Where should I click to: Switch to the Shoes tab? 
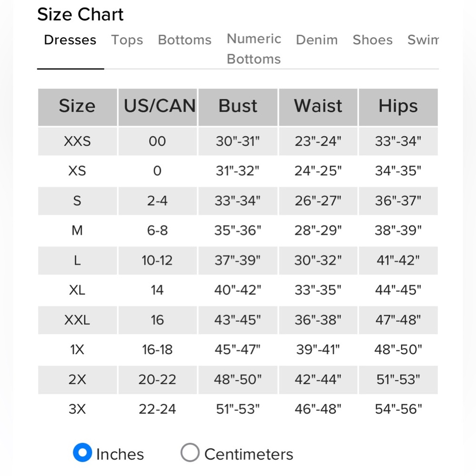click(373, 40)
